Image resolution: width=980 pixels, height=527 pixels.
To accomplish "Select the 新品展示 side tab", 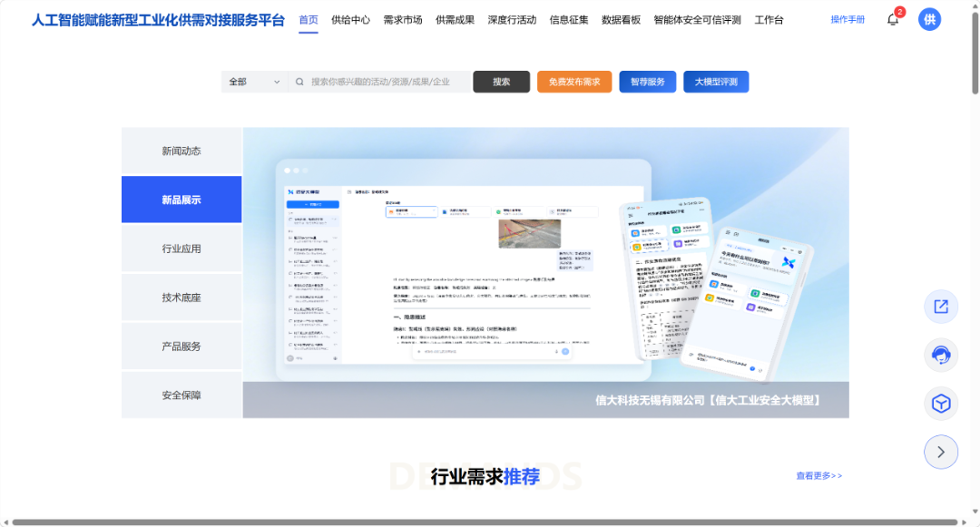I will click(x=181, y=200).
